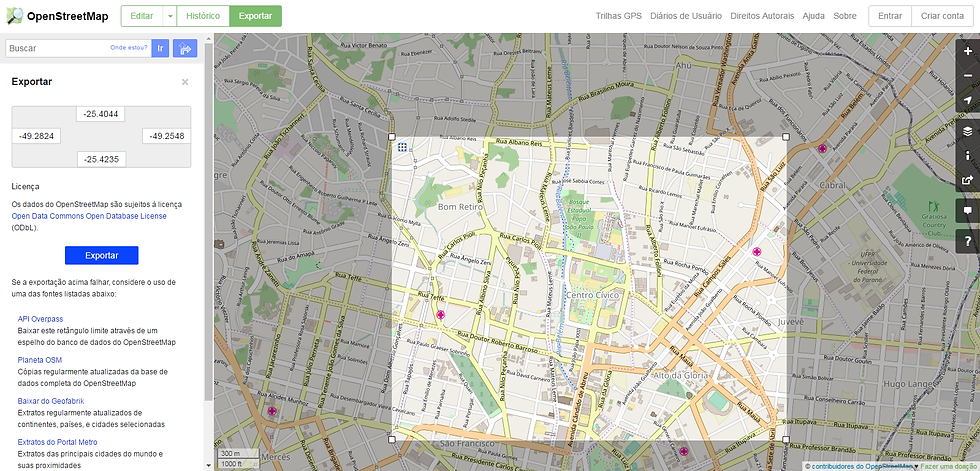This screenshot has width=980, height=471.
Task: Open the map key info icon
Action: [968, 156]
